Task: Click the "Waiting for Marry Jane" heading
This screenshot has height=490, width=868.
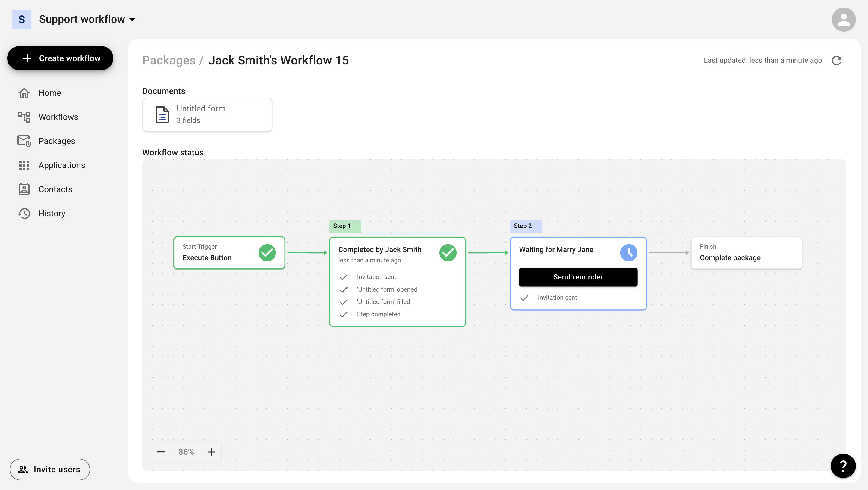Action: click(556, 250)
